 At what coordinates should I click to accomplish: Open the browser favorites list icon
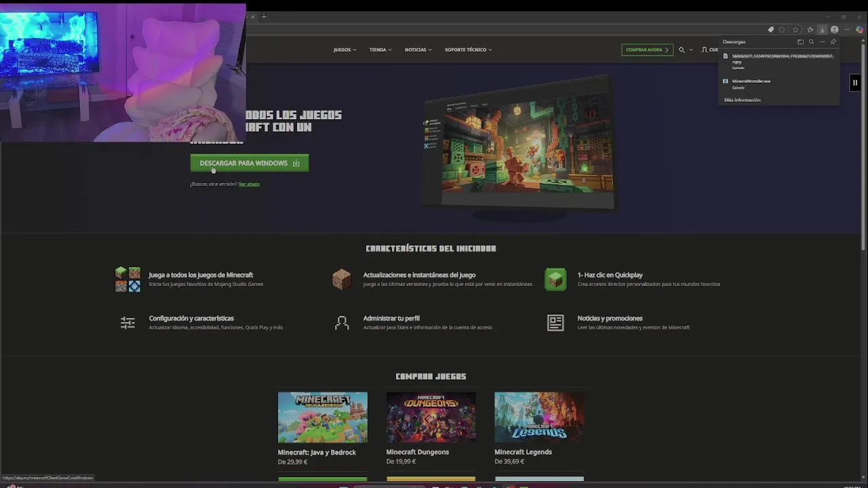click(810, 30)
